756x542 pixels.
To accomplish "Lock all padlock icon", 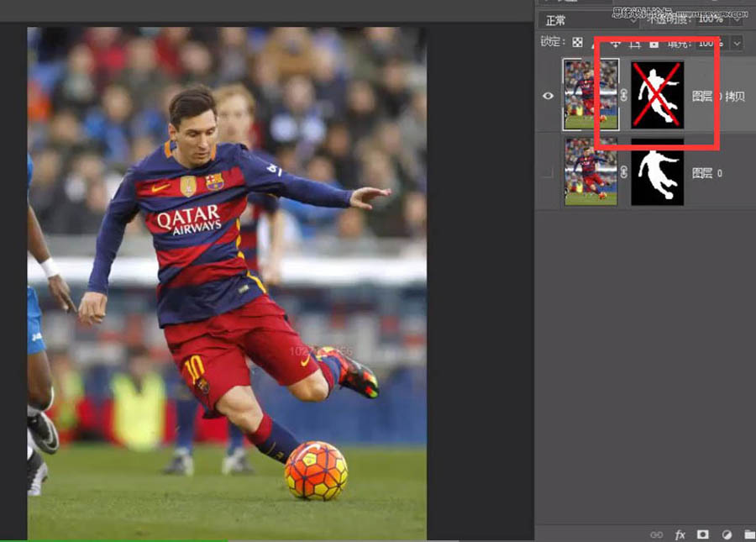I will [654, 44].
